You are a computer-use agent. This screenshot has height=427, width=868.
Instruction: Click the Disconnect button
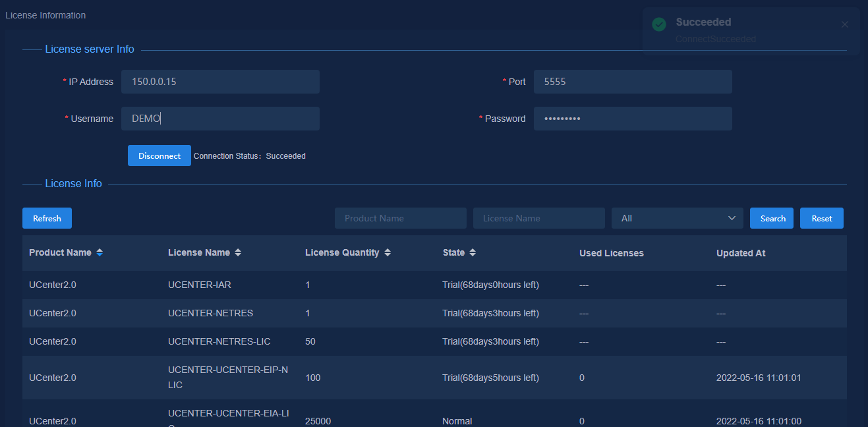(x=159, y=156)
